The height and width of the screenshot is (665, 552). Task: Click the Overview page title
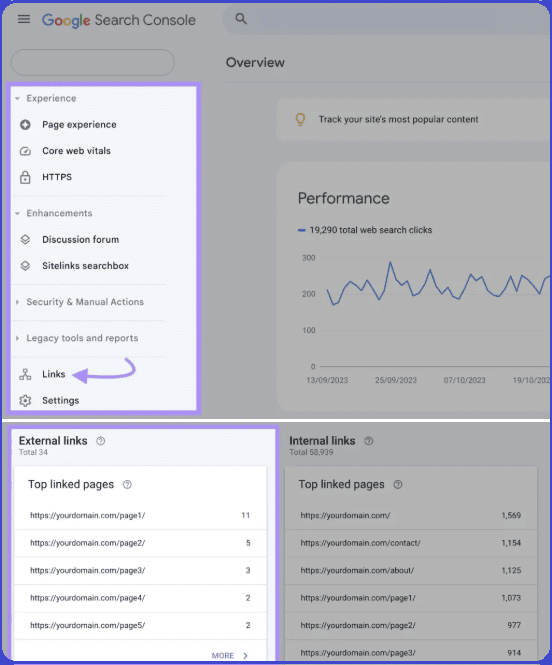coord(255,63)
